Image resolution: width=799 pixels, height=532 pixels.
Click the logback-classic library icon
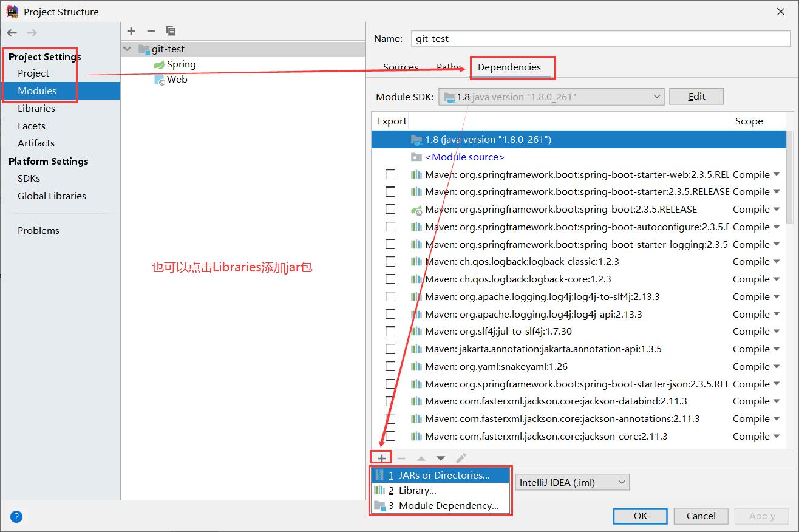416,262
